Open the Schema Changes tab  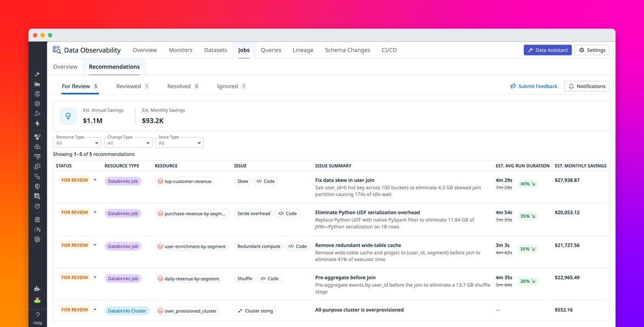[347, 50]
